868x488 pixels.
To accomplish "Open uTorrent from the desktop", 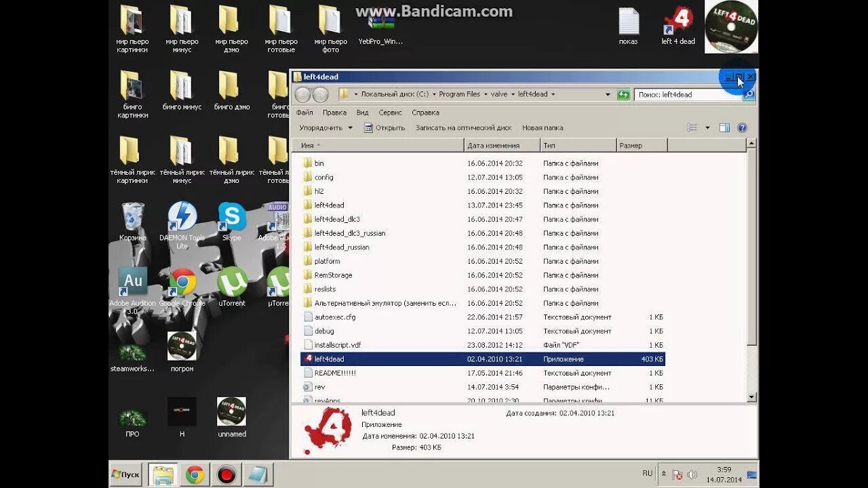I will click(231, 280).
